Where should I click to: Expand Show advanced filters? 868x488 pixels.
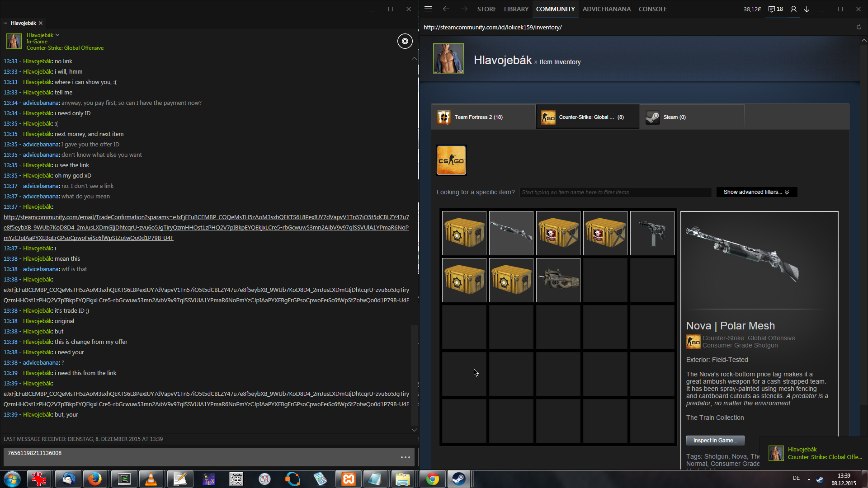(x=756, y=192)
